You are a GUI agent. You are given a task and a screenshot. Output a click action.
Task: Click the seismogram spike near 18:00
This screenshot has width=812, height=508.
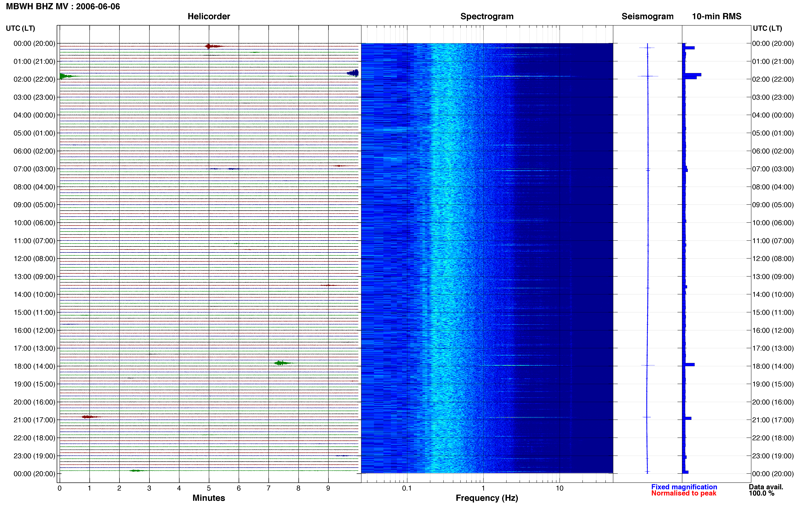coord(648,365)
